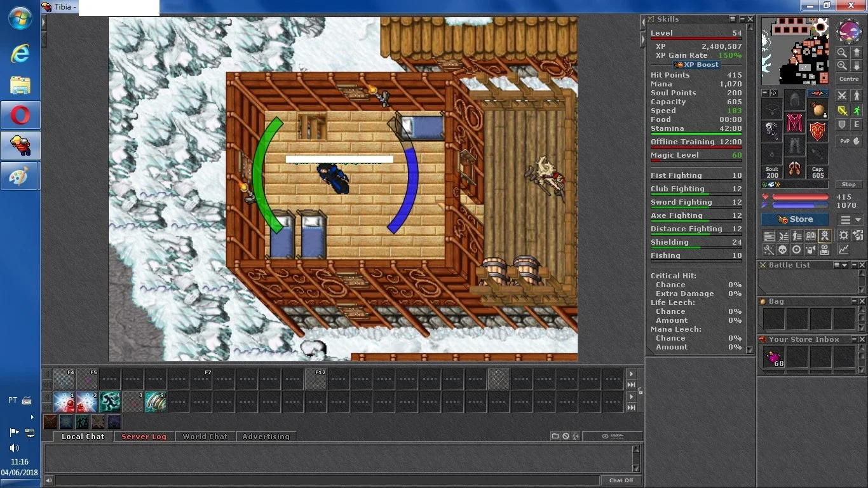Collapse the equipment panel with minus button
Screen dimensions: 868x488
(x=765, y=92)
